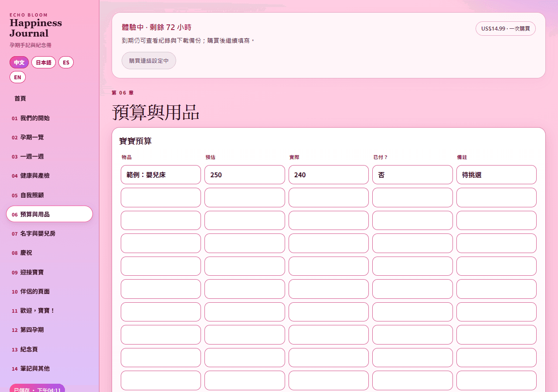Go to chapter 11 歡迎，寶寶！
Screen dimensions: 558x392
[49, 311]
